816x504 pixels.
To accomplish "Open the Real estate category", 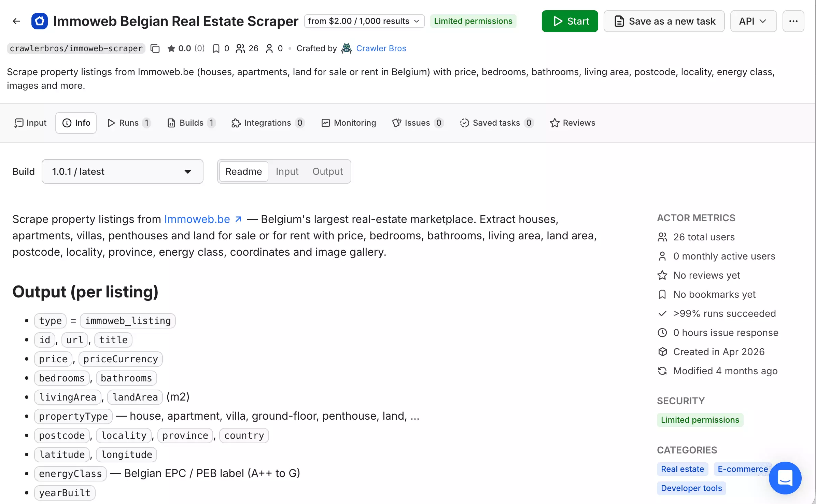I will [x=682, y=469].
